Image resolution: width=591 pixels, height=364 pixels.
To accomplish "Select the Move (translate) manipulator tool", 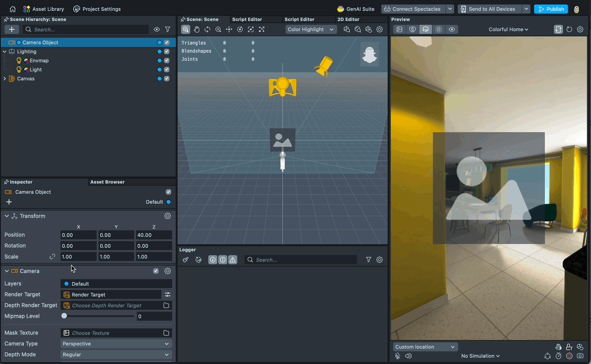I will tap(229, 29).
